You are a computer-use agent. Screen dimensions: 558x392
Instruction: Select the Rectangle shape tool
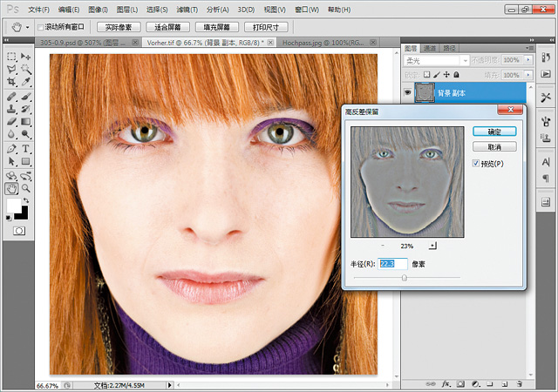[25, 161]
